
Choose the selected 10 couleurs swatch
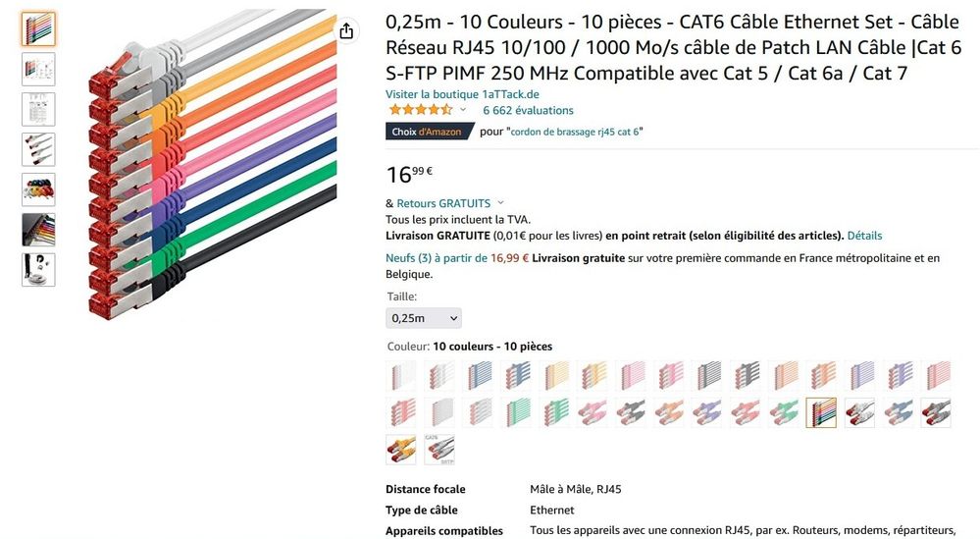(821, 412)
